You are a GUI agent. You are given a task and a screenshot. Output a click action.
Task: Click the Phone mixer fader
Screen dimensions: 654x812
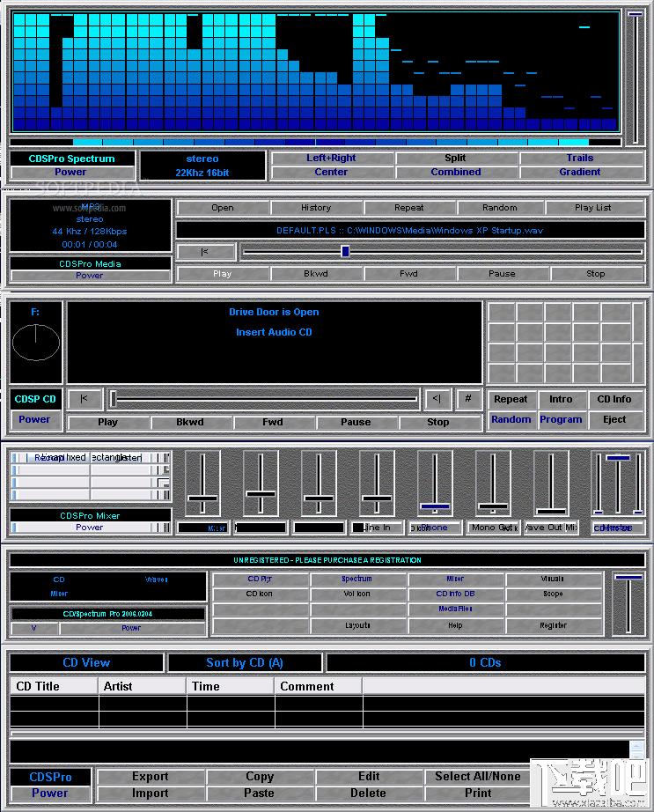pos(435,506)
